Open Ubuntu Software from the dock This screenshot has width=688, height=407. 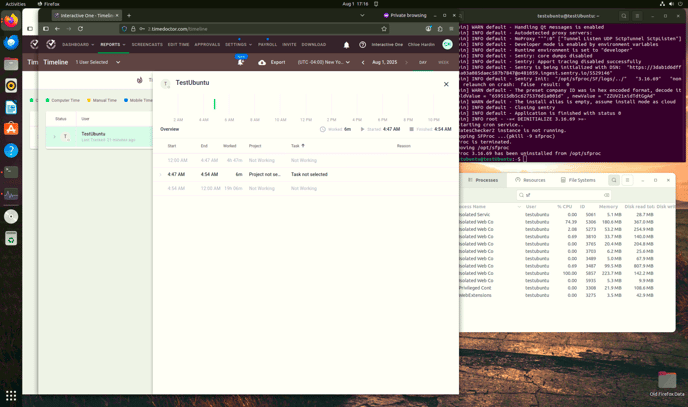pos(11,129)
